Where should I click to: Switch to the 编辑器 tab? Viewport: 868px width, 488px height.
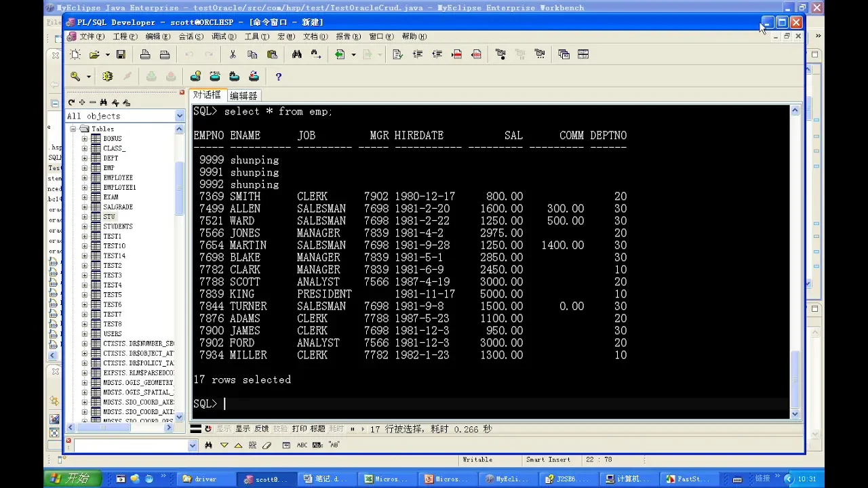243,96
